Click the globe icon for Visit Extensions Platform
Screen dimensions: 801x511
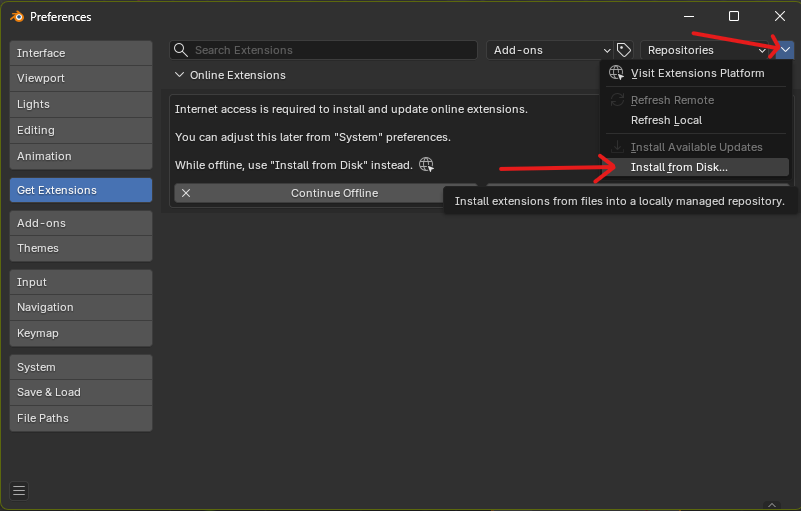[617, 73]
